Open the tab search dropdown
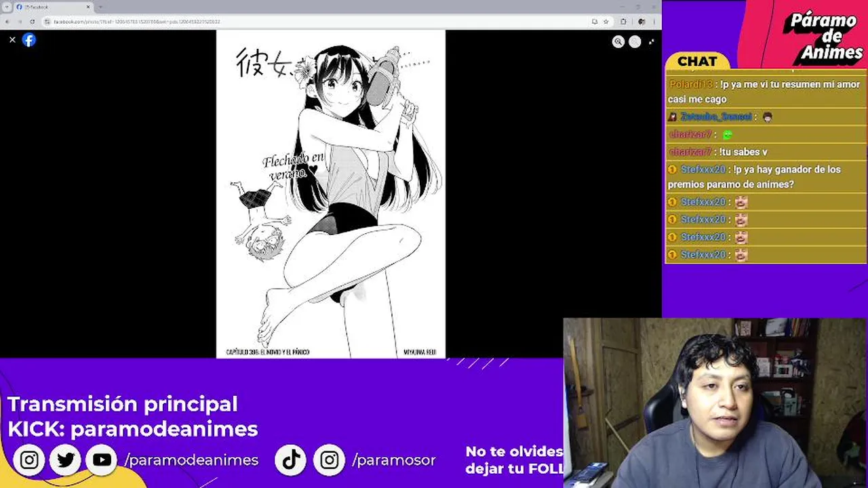 [x=7, y=7]
